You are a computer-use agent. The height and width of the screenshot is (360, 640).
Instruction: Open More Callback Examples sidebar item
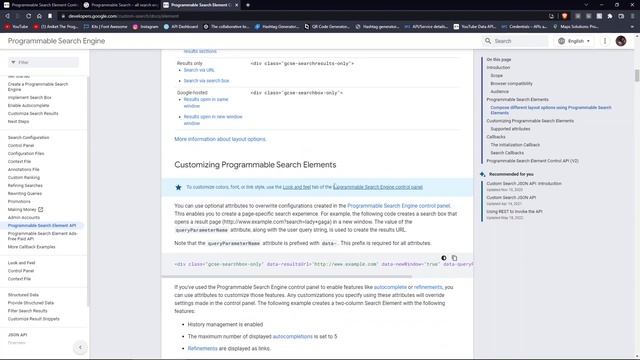click(31, 247)
